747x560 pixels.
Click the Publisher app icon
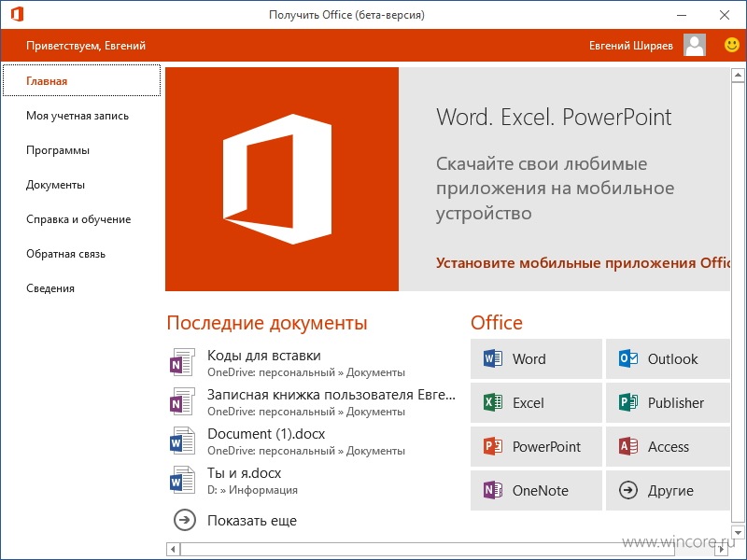click(627, 402)
